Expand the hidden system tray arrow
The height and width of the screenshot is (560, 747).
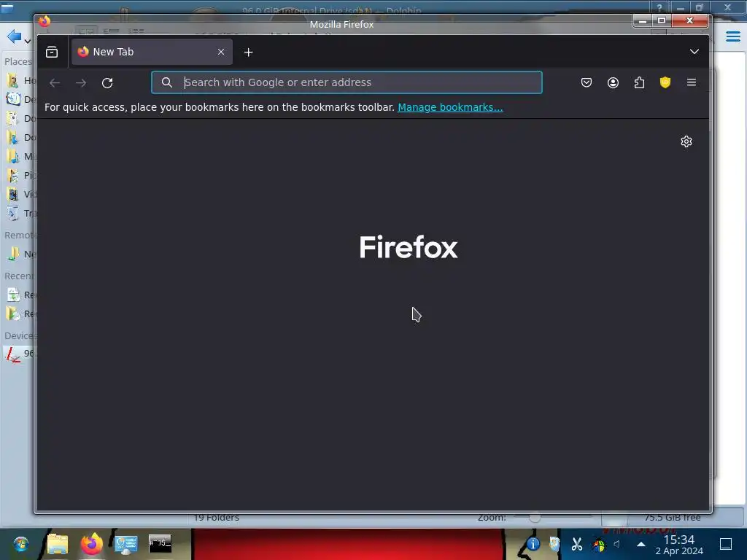[641, 544]
